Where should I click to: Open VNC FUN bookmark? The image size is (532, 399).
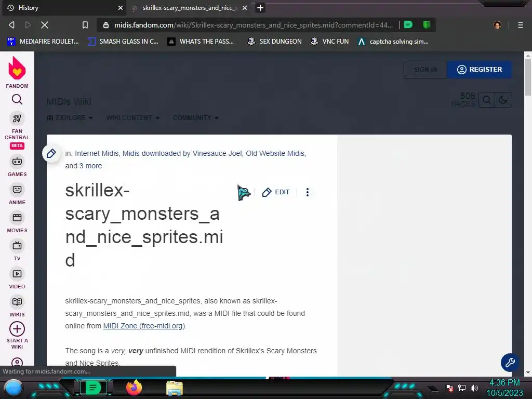[x=330, y=42]
